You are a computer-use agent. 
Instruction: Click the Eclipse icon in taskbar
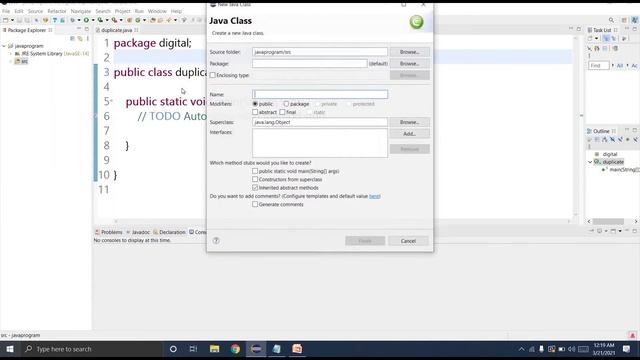[x=256, y=349]
